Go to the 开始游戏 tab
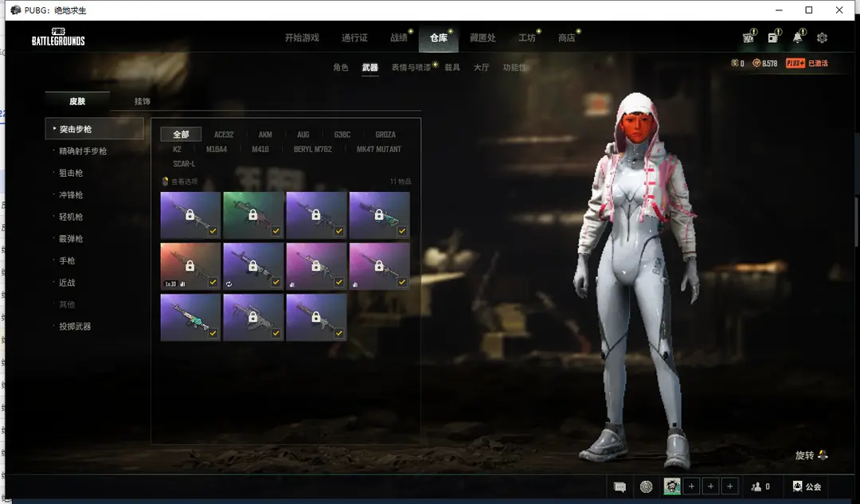The width and height of the screenshot is (860, 504). click(x=302, y=38)
